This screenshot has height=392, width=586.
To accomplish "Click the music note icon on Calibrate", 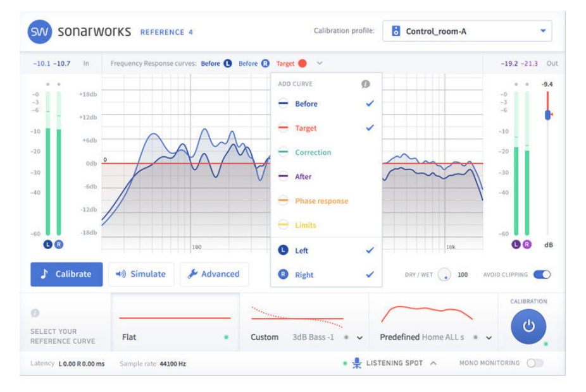I will coord(44,274).
